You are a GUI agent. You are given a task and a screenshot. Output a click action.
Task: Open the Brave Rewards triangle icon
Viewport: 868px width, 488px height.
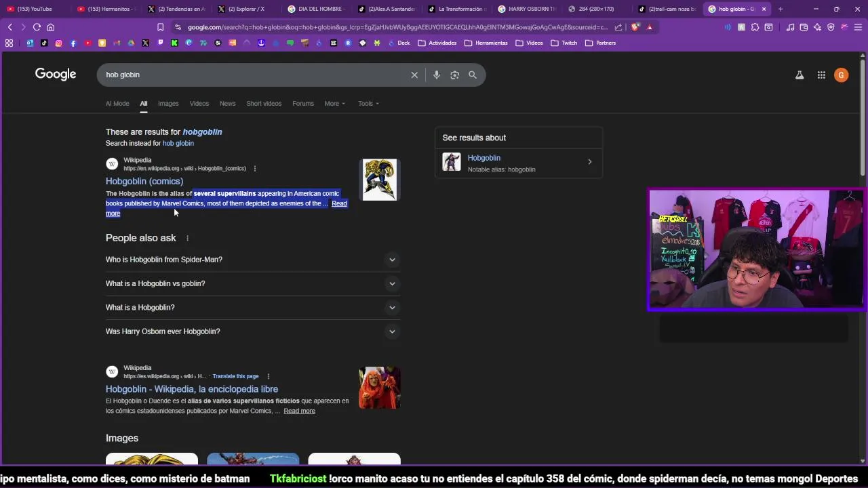click(x=650, y=27)
